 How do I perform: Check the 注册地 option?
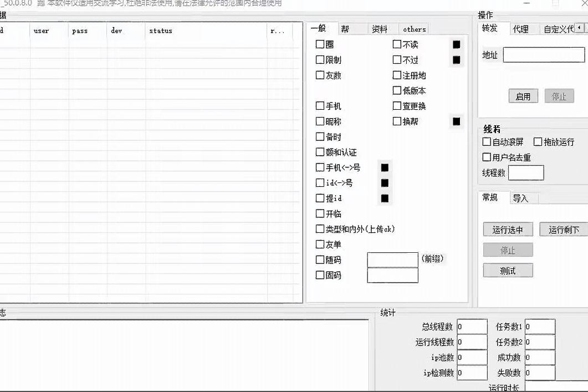(x=397, y=75)
